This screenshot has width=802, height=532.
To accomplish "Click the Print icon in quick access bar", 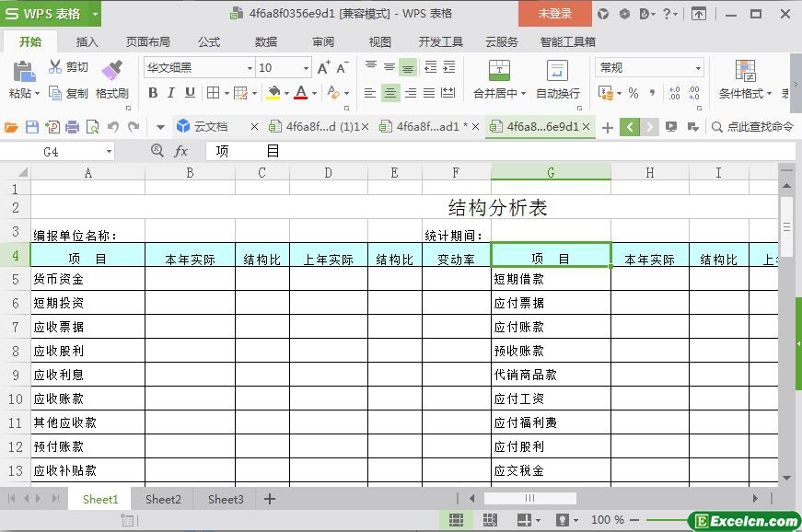I will [72, 127].
